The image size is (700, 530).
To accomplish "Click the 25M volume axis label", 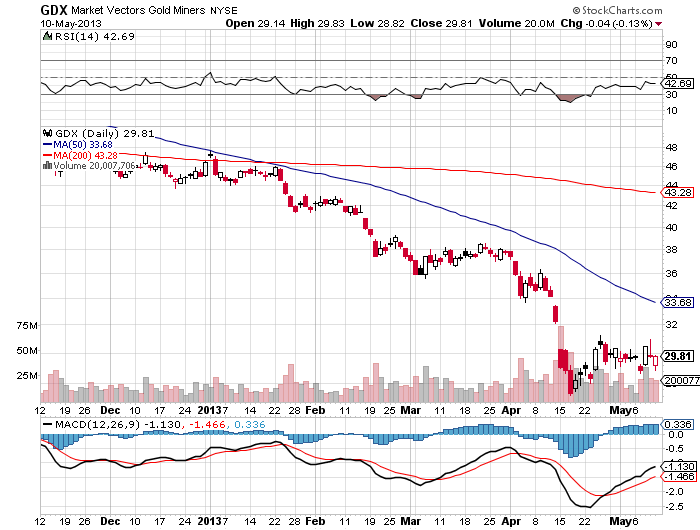I will 27,376.
